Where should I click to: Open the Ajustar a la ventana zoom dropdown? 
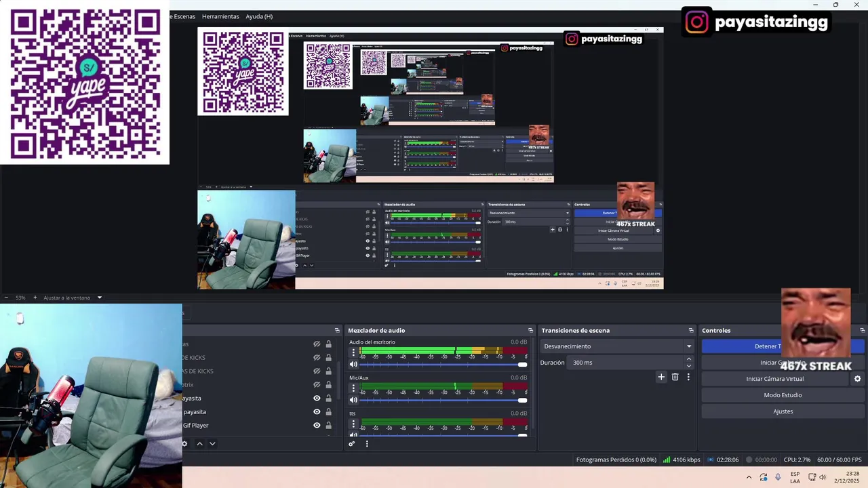[73, 298]
